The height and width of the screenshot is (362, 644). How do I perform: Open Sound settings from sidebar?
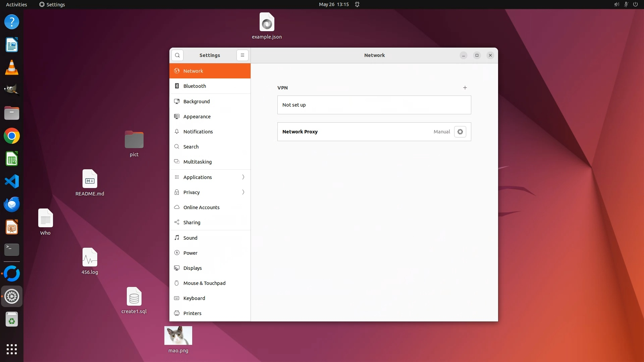point(190,238)
